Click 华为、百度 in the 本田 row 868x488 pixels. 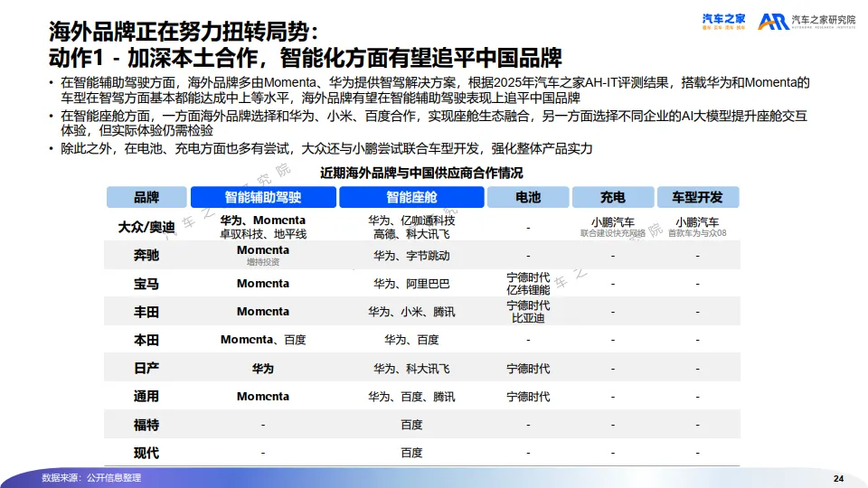(x=411, y=340)
